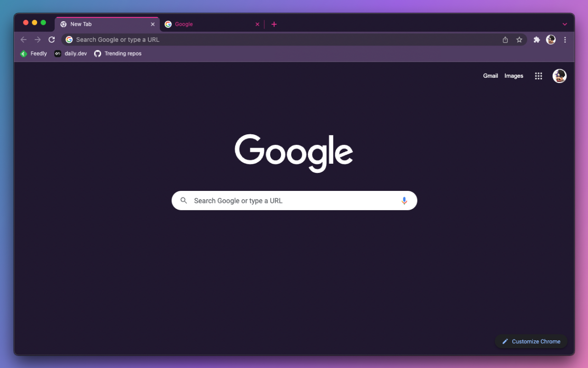Image resolution: width=588 pixels, height=368 pixels.
Task: Click the magnifier icon in the search box
Action: tap(184, 201)
